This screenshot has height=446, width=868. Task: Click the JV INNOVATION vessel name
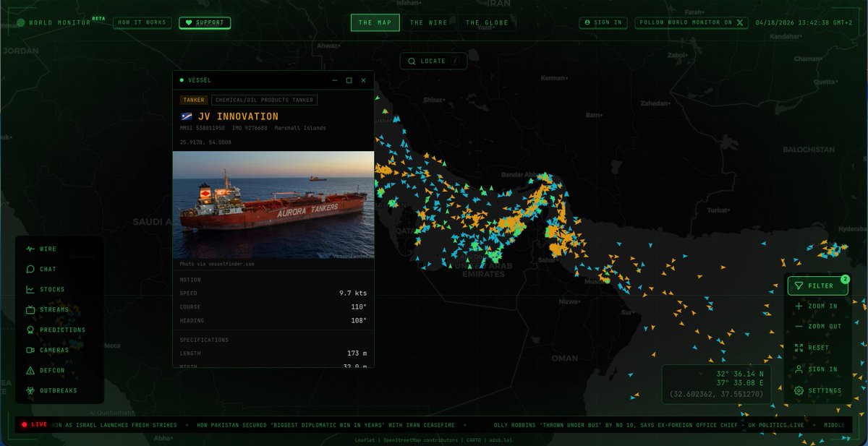tap(238, 116)
